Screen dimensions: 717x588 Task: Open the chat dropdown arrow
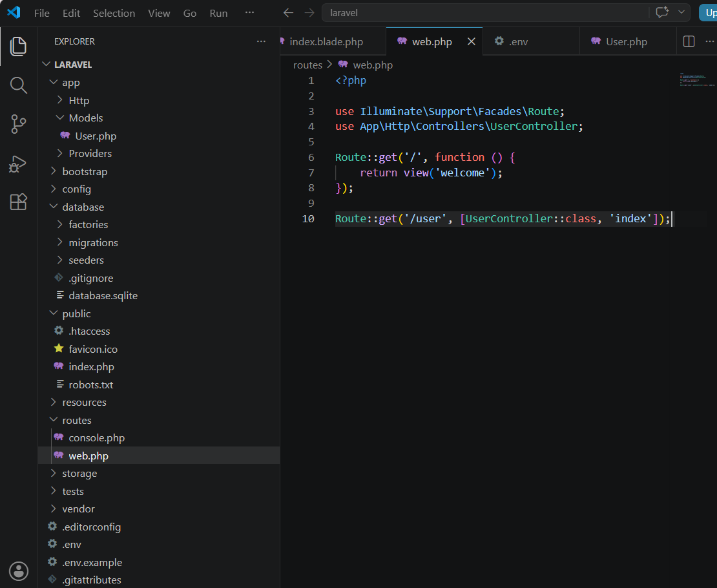(681, 12)
